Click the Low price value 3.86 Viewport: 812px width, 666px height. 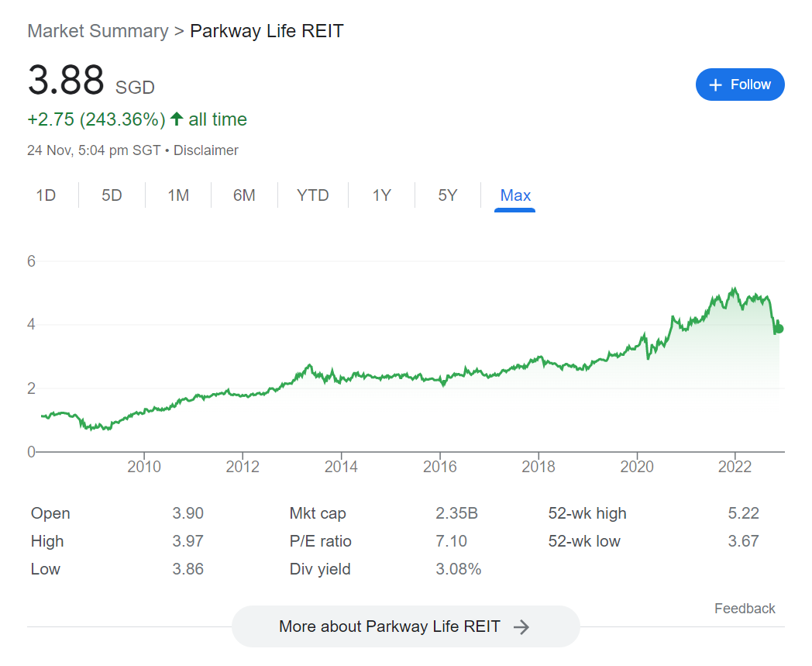click(x=188, y=569)
